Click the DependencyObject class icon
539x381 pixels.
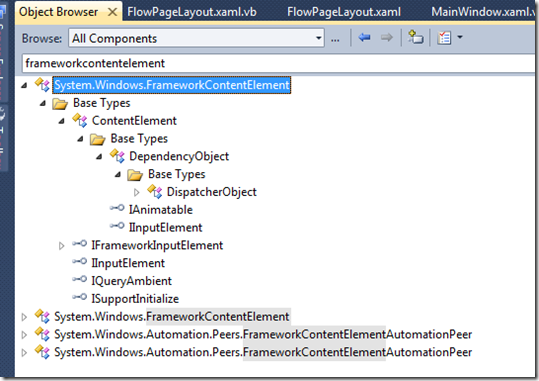click(x=117, y=156)
